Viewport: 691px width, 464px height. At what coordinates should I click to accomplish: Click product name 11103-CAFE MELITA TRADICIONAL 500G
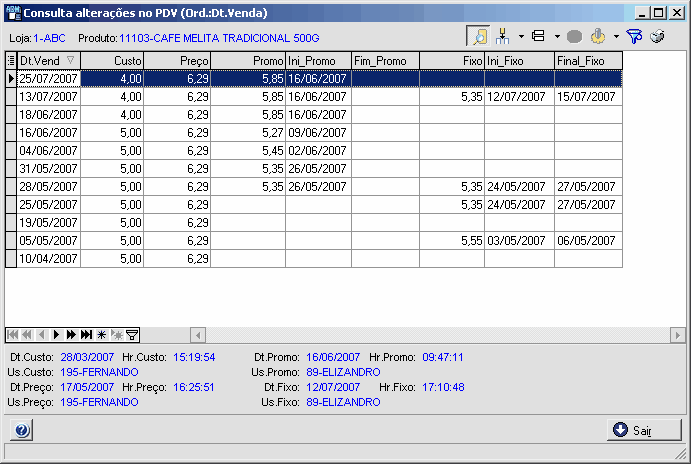219,38
